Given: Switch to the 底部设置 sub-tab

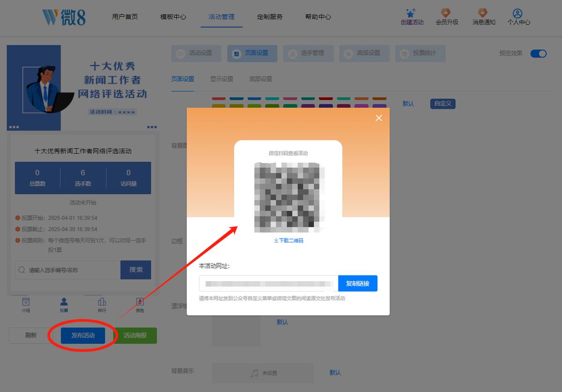Looking at the screenshot, I should [260, 79].
